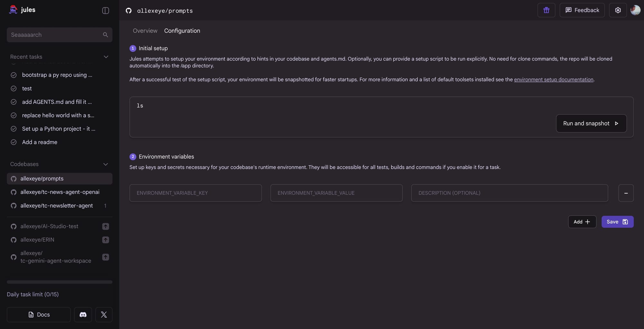
Task: Click the search magnifier icon
Action: (105, 35)
